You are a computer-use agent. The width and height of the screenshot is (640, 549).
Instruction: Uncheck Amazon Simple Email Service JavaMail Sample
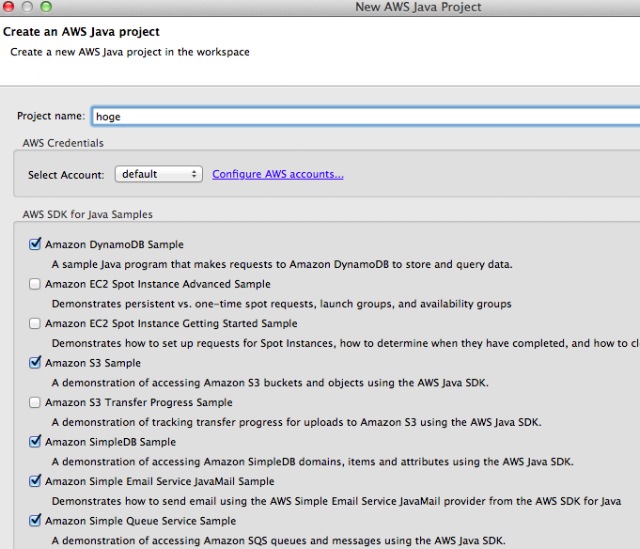point(35,481)
